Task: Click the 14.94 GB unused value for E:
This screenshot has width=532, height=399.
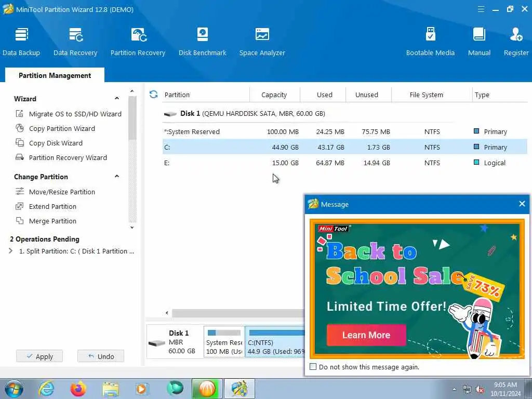Action: tap(377, 163)
